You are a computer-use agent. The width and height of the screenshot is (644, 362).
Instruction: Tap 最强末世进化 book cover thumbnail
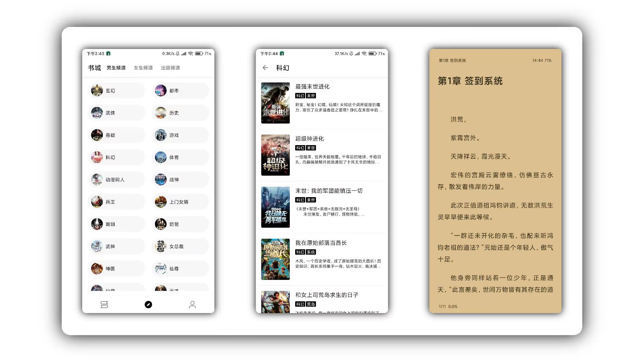pyautogui.click(x=275, y=102)
